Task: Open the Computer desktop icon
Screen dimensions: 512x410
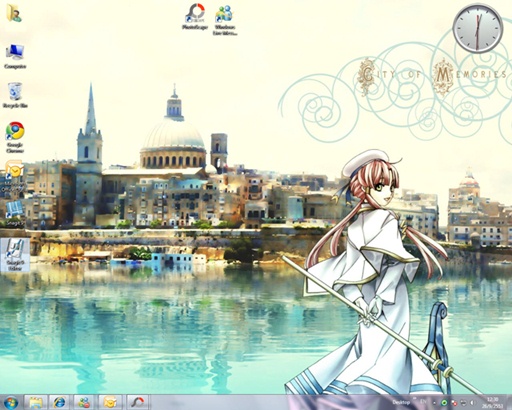Action: 15,57
